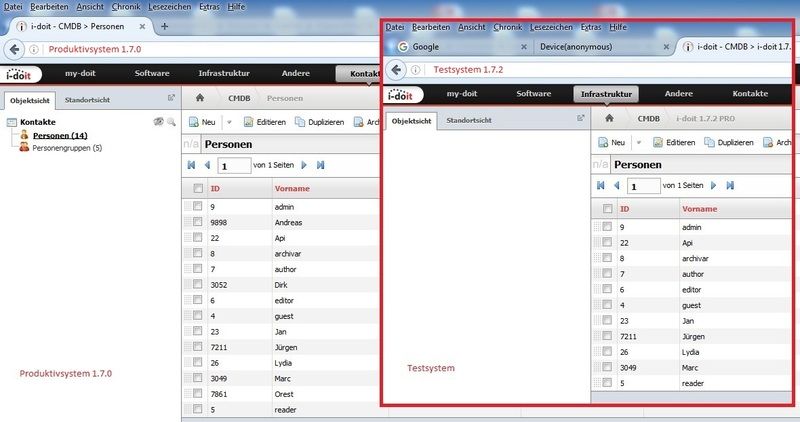800x422 pixels.
Task: Go to first page in Testsystem list
Action: click(x=601, y=185)
